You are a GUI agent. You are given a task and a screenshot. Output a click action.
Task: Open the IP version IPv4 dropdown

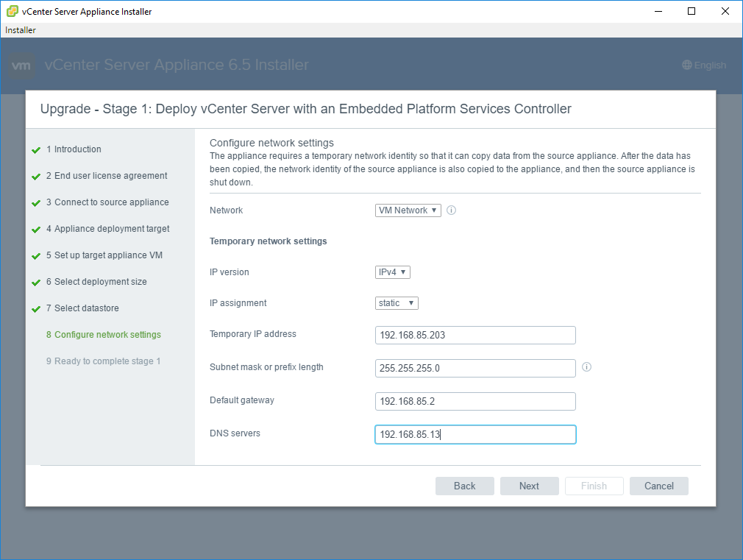[392, 272]
